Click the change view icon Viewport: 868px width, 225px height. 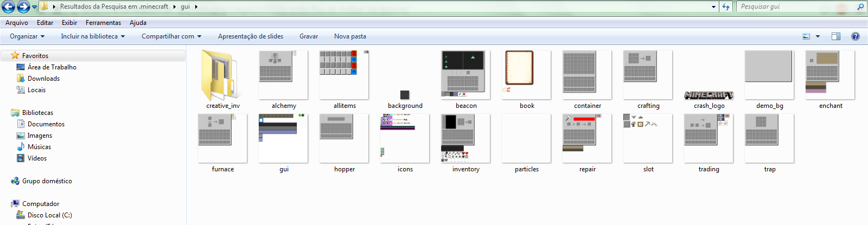(806, 36)
